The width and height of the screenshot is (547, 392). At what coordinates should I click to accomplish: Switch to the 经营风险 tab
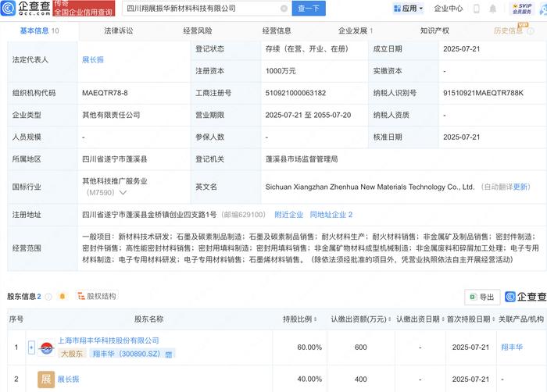pos(198,30)
